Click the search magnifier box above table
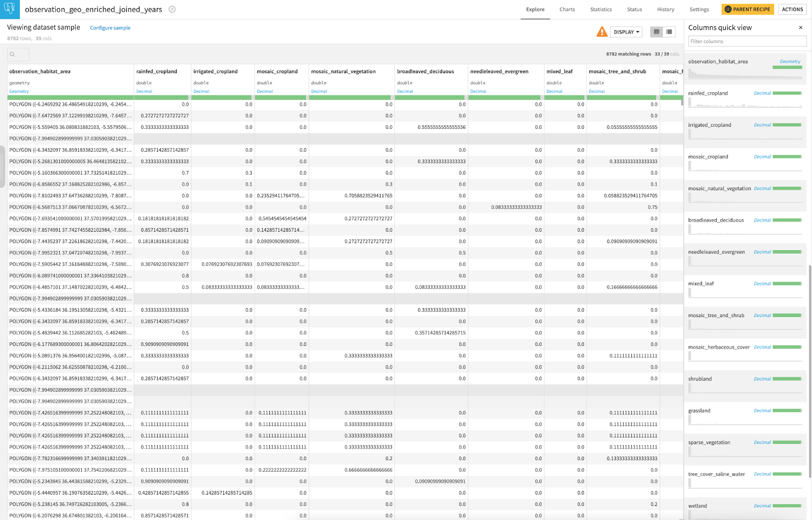This screenshot has width=812, height=520. (18, 54)
